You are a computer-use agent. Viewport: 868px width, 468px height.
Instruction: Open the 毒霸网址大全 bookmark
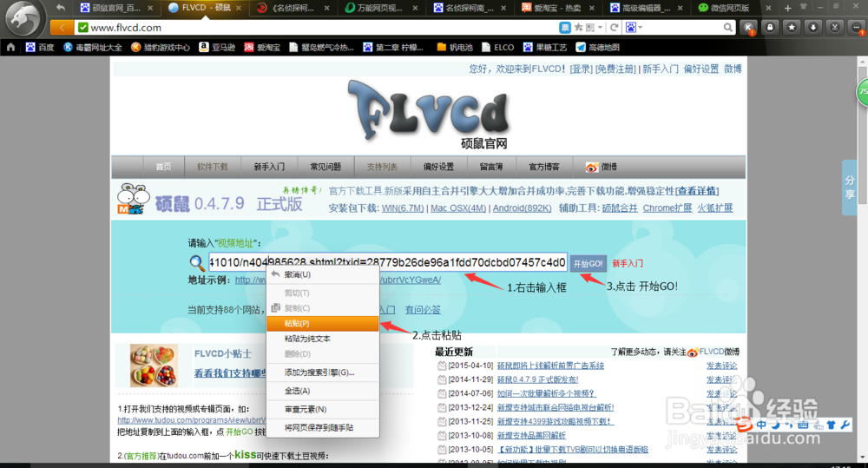93,47
